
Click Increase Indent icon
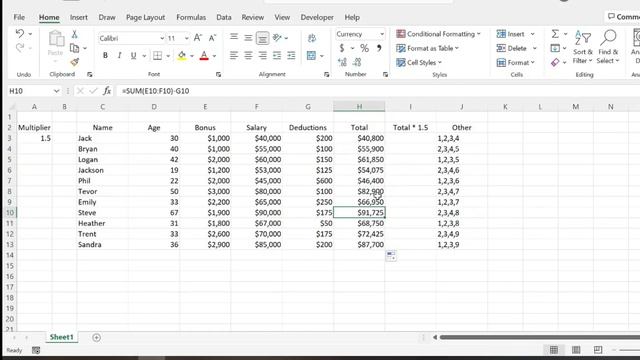click(x=291, y=56)
